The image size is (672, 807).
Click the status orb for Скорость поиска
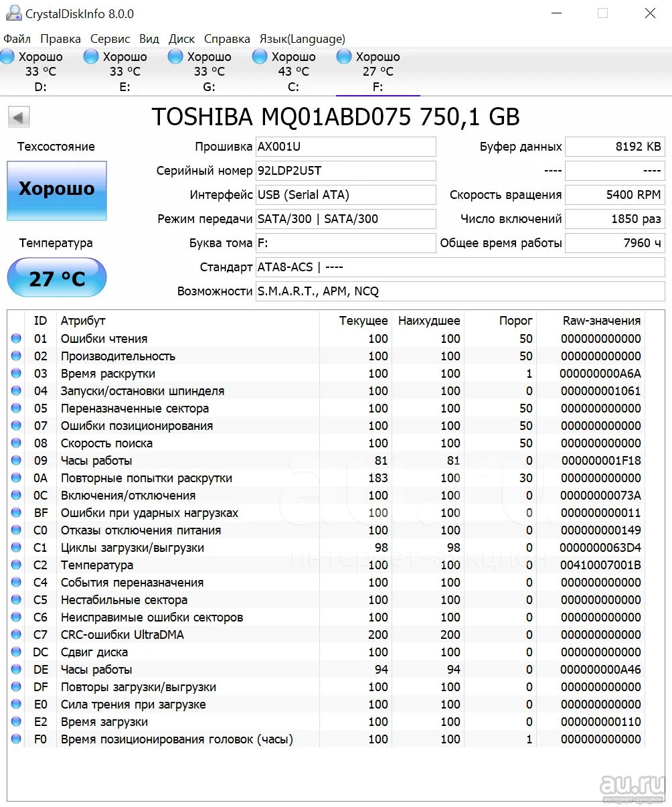coord(16,443)
